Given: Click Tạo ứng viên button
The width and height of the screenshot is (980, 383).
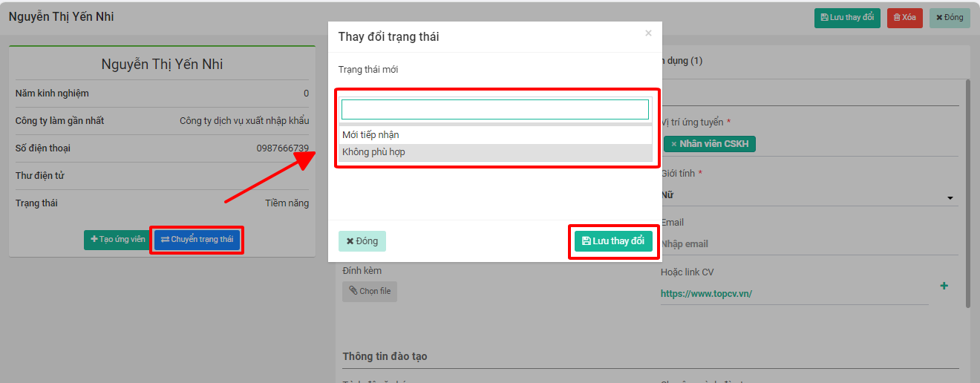Looking at the screenshot, I should pyautogui.click(x=117, y=240).
